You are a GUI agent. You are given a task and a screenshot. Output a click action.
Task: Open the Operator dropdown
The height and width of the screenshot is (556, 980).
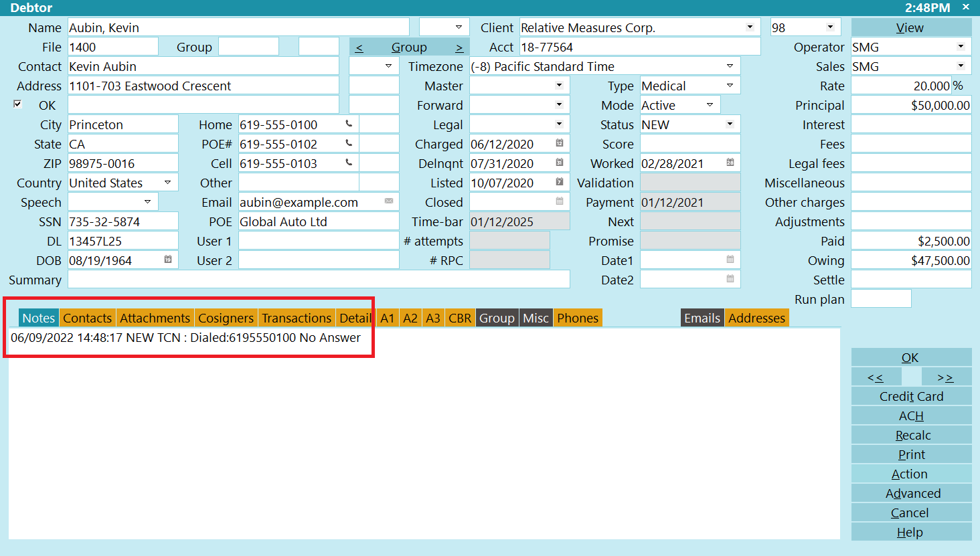pos(961,47)
